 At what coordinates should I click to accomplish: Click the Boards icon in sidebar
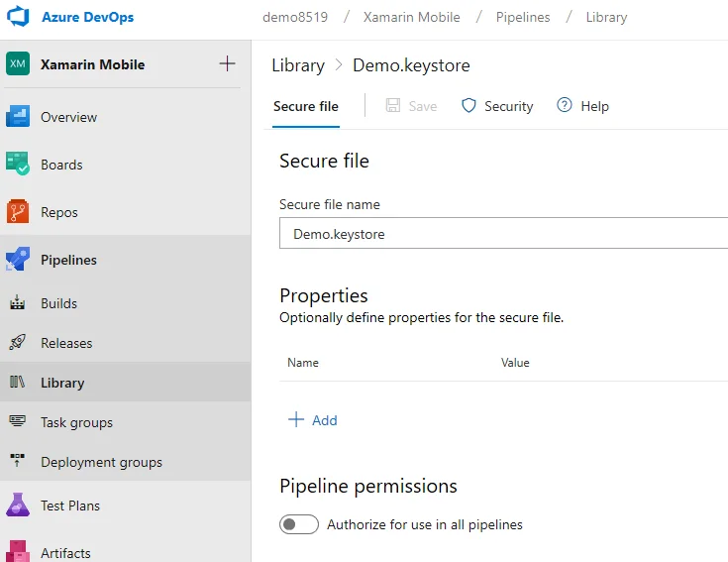(x=18, y=164)
